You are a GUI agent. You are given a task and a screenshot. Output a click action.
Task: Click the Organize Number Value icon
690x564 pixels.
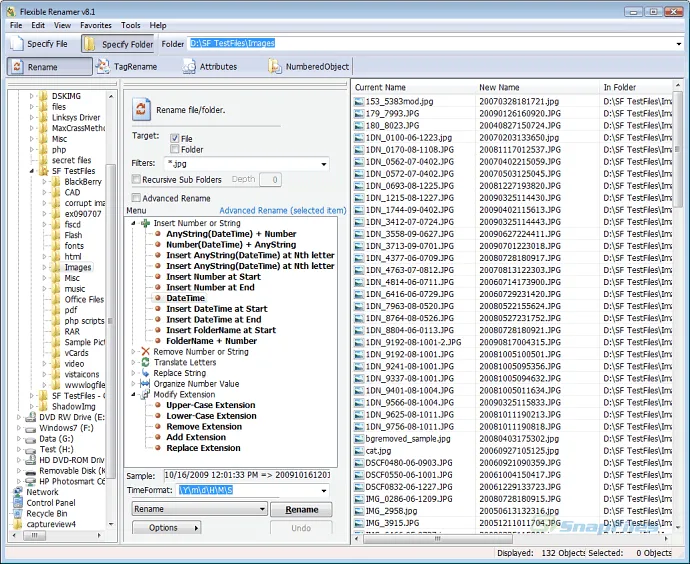[145, 384]
